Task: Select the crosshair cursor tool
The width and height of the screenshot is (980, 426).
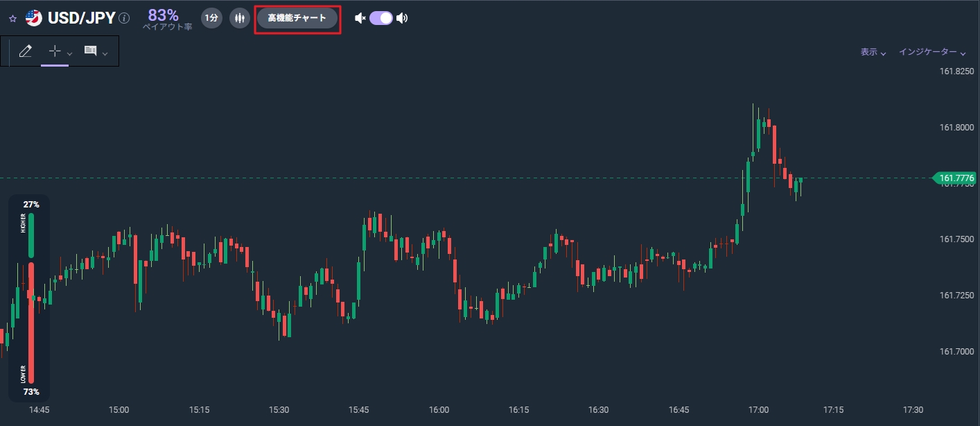Action: (55, 51)
